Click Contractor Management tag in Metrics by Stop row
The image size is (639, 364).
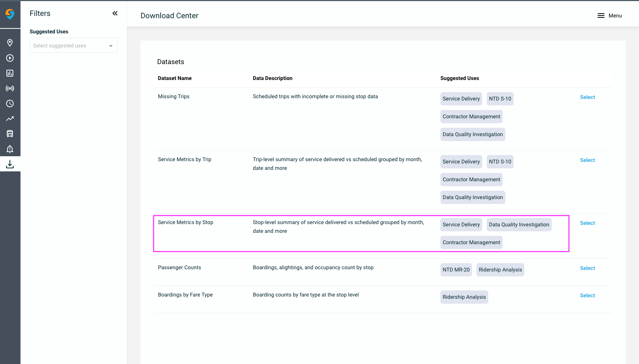[472, 242]
